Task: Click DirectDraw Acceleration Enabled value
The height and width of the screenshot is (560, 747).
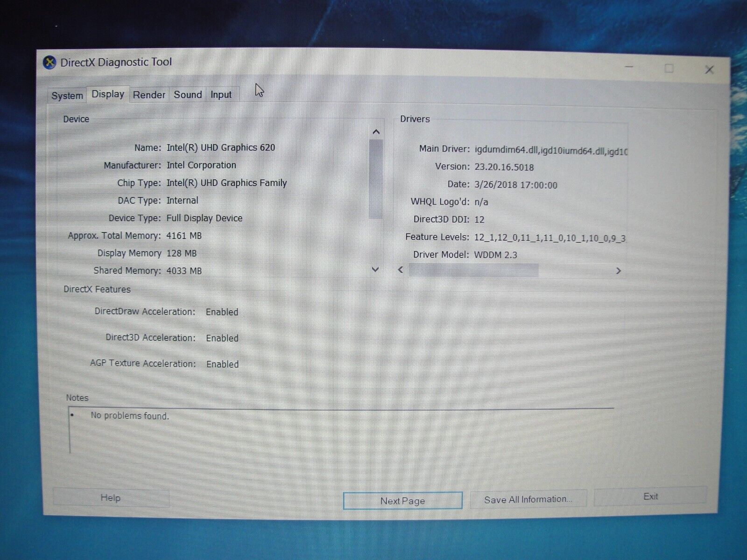Action: (x=222, y=312)
